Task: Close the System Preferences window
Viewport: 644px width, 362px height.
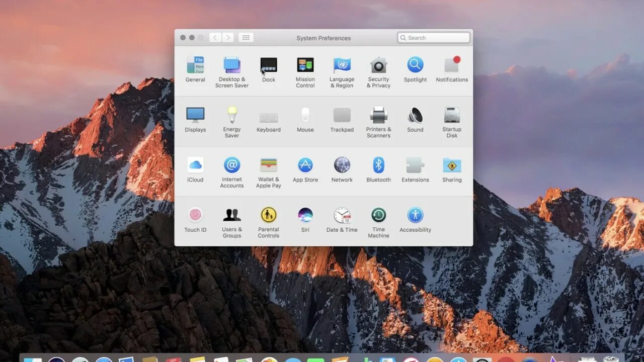Action: pos(183,38)
